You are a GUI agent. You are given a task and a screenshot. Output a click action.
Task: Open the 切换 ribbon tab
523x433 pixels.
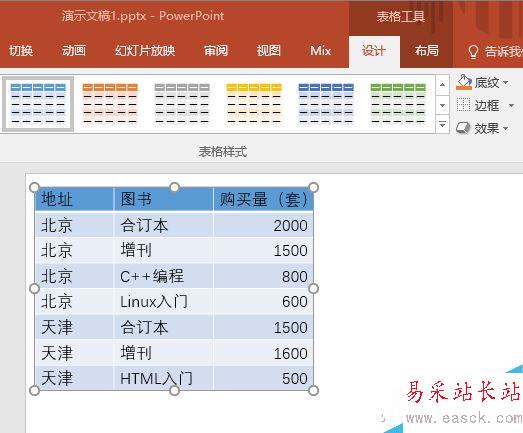(21, 51)
